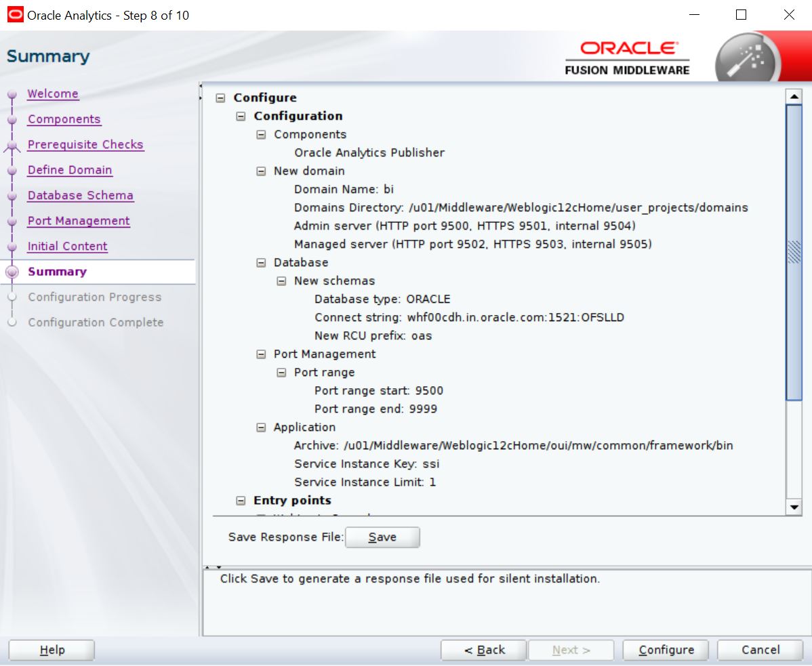This screenshot has height=666, width=812.
Task: Collapse the Port Management tree node
Action: point(261,354)
